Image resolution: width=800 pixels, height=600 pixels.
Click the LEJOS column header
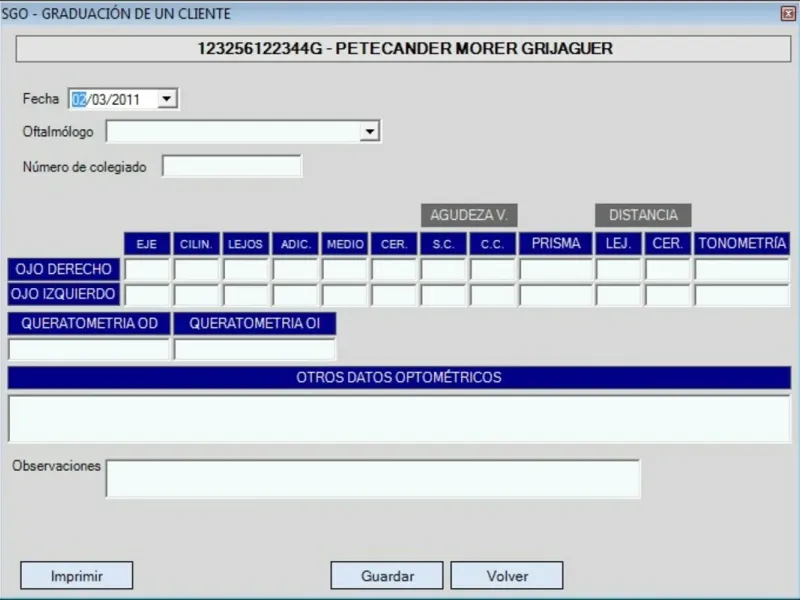click(245, 244)
